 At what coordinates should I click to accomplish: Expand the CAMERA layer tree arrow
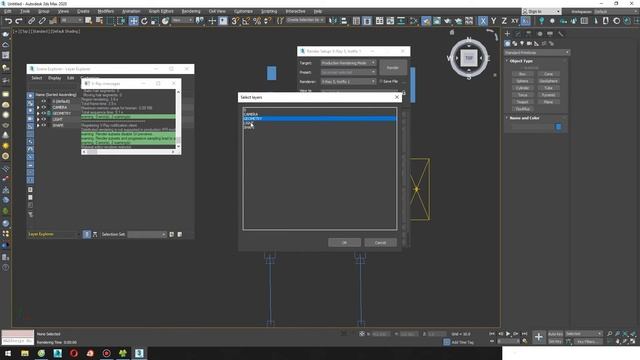coord(38,107)
